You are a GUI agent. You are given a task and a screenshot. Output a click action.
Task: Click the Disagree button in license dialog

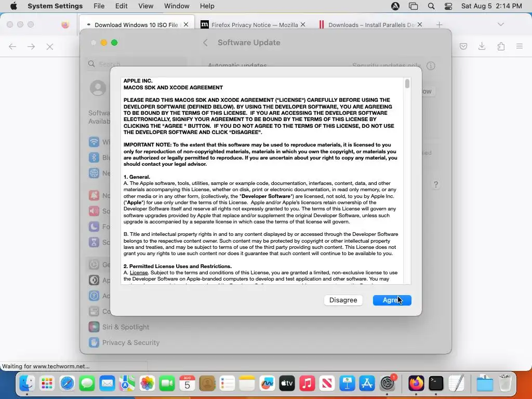[343, 300]
